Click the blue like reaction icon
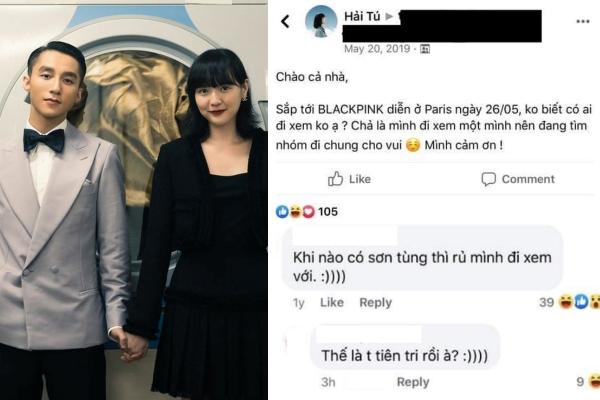This screenshot has height=400, width=600. [x=282, y=211]
